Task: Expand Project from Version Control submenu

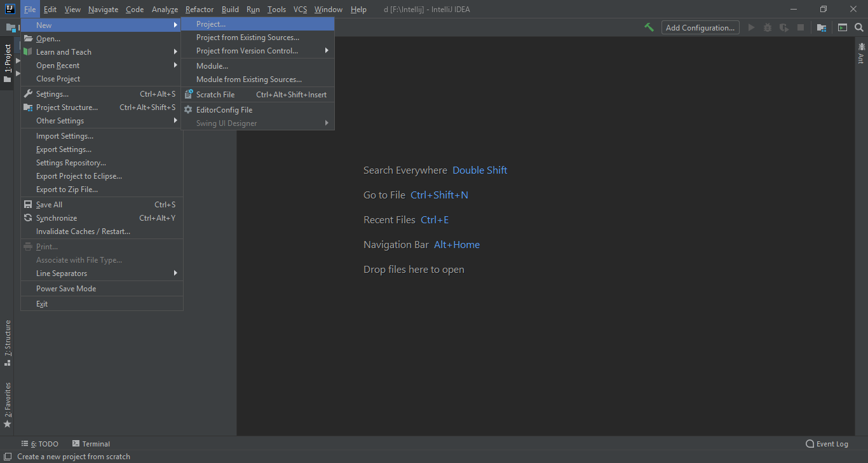Action: coord(257,51)
